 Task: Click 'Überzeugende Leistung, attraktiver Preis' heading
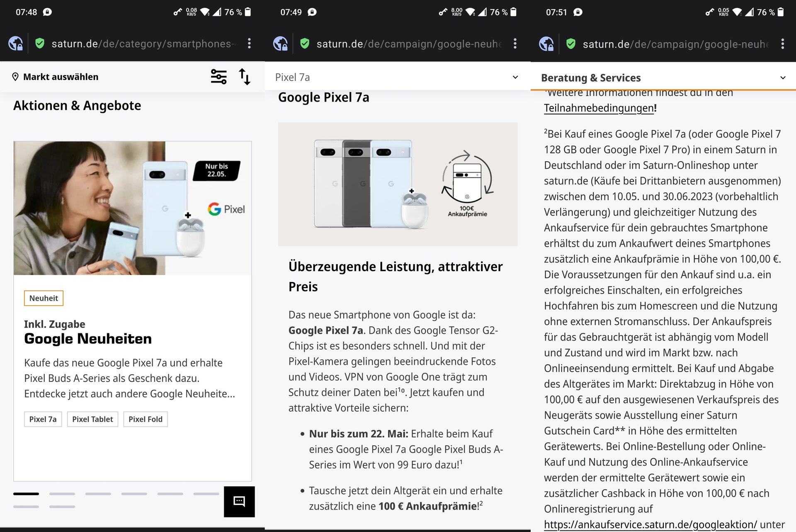click(x=396, y=276)
